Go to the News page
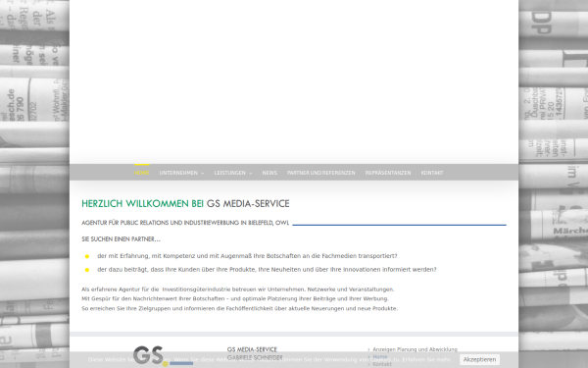588x368 pixels. [269, 173]
